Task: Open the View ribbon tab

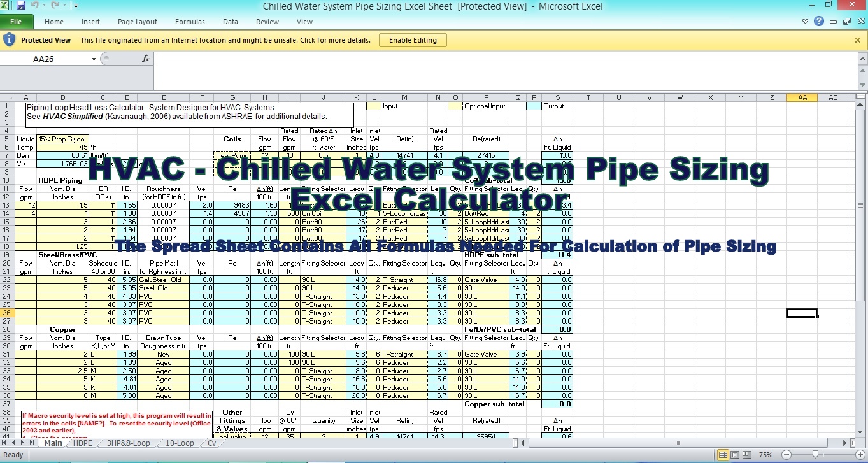Action: (x=305, y=22)
